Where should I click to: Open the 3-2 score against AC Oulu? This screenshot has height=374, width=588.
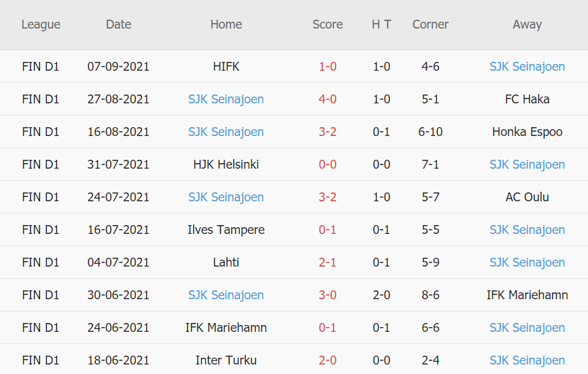pos(328,197)
